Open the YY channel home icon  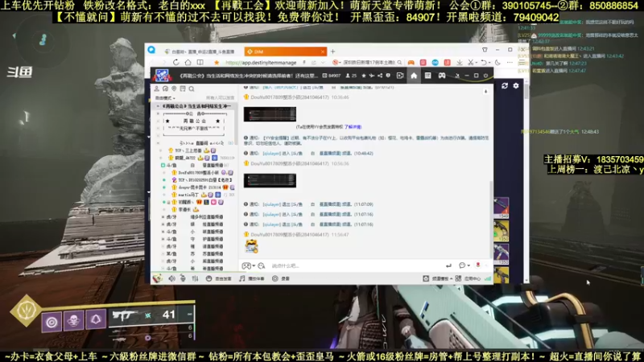pyautogui.click(x=414, y=76)
